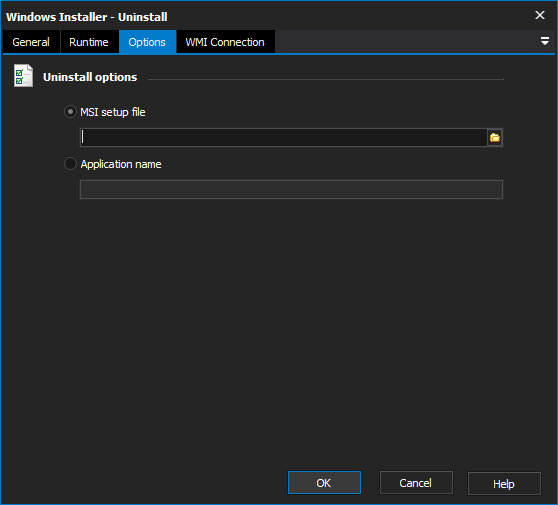558x505 pixels.
Task: Open Help for this action
Action: point(504,483)
